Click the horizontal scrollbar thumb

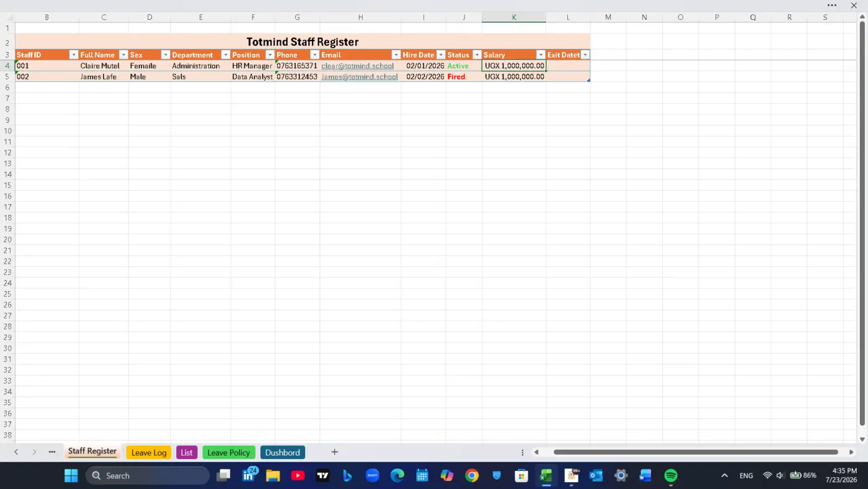696,452
